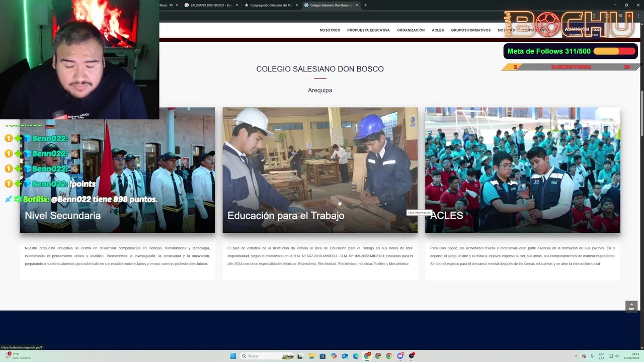The width and height of the screenshot is (644, 362).
Task: Open OBS Studio from the taskbar
Action: pyautogui.click(x=412, y=356)
